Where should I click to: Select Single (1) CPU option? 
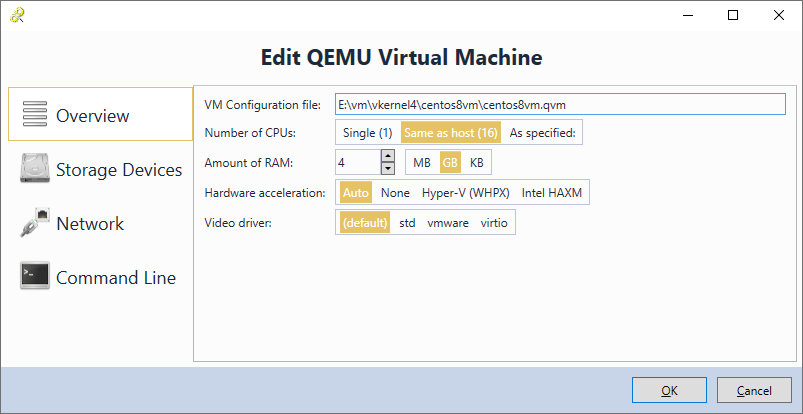point(368,133)
